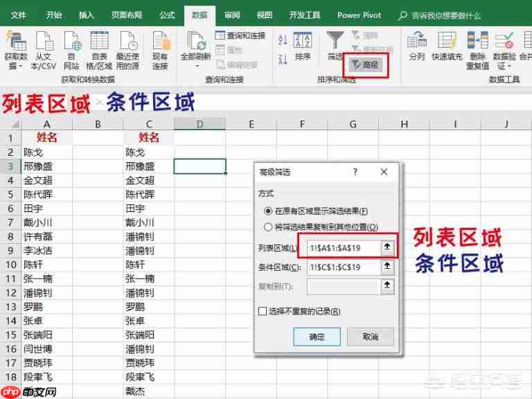Sort ascending A to Z
This screenshot has height=399, width=532.
point(283,39)
